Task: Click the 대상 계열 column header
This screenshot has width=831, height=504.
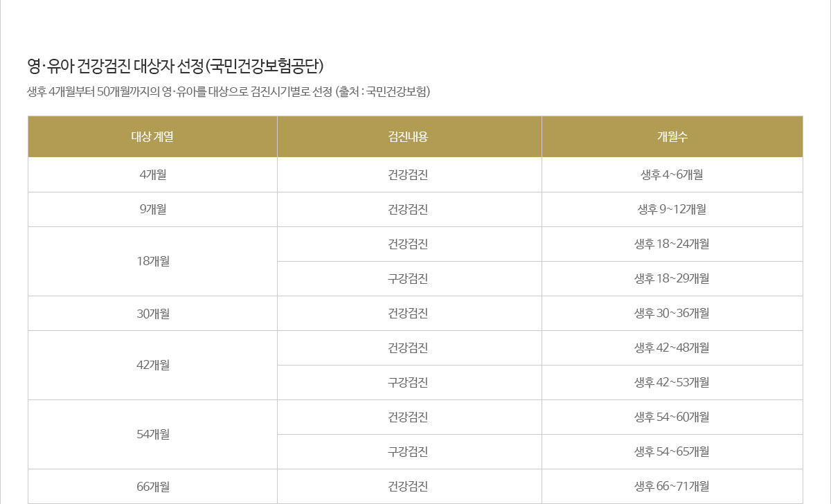Action: point(152,136)
